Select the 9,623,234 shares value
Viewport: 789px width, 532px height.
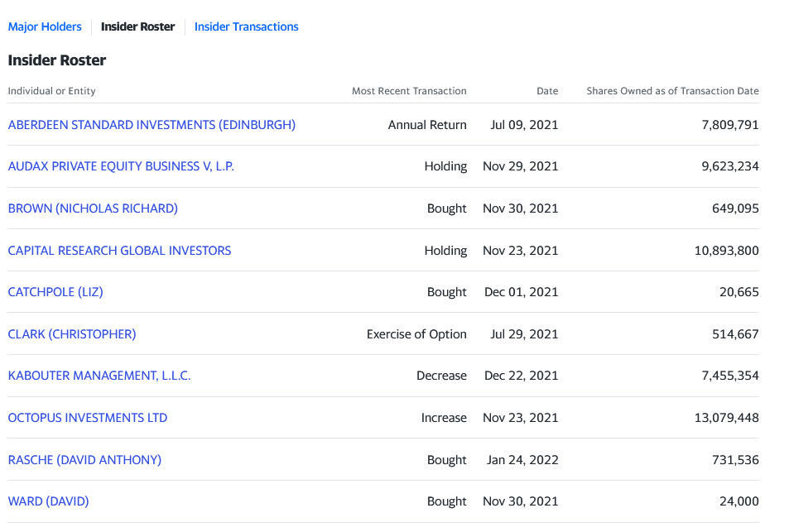[x=730, y=166]
